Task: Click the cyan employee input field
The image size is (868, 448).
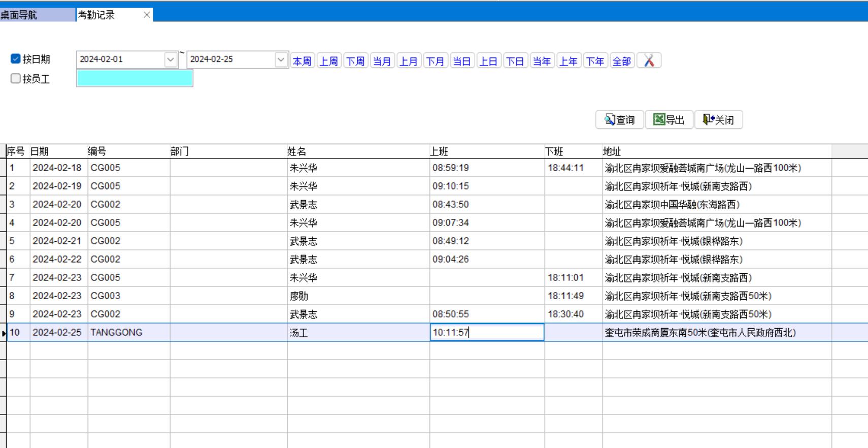Action: [x=135, y=78]
